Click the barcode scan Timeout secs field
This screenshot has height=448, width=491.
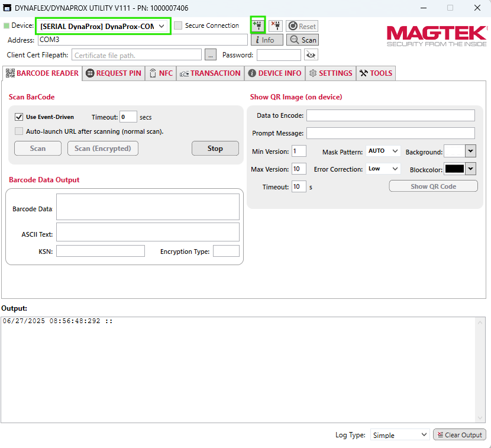(x=128, y=117)
